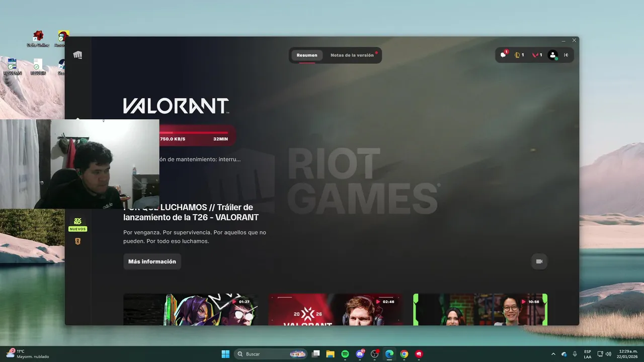The width and height of the screenshot is (644, 362).
Task: Open Spotify from the taskbar
Action: coord(345,354)
